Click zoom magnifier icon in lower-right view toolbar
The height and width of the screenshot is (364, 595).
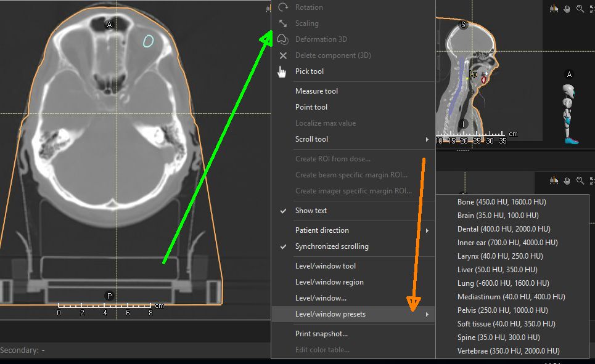580,180
